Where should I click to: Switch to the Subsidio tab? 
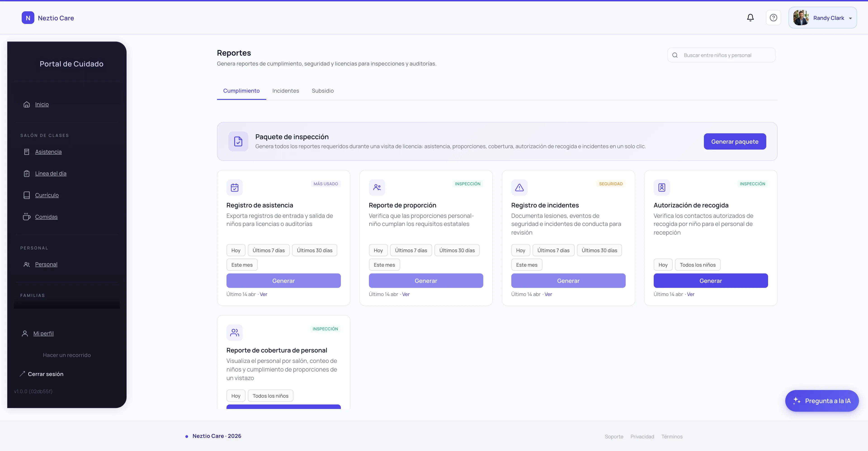(323, 91)
